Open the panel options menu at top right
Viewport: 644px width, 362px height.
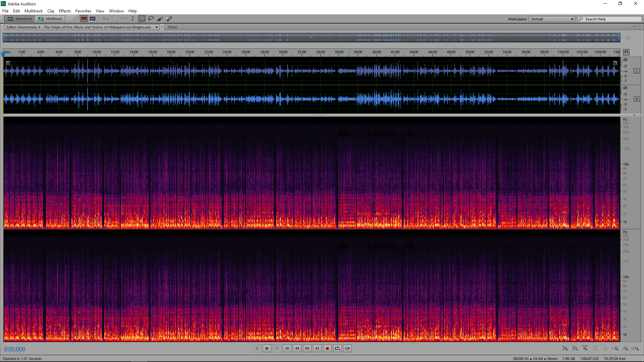tap(635, 27)
